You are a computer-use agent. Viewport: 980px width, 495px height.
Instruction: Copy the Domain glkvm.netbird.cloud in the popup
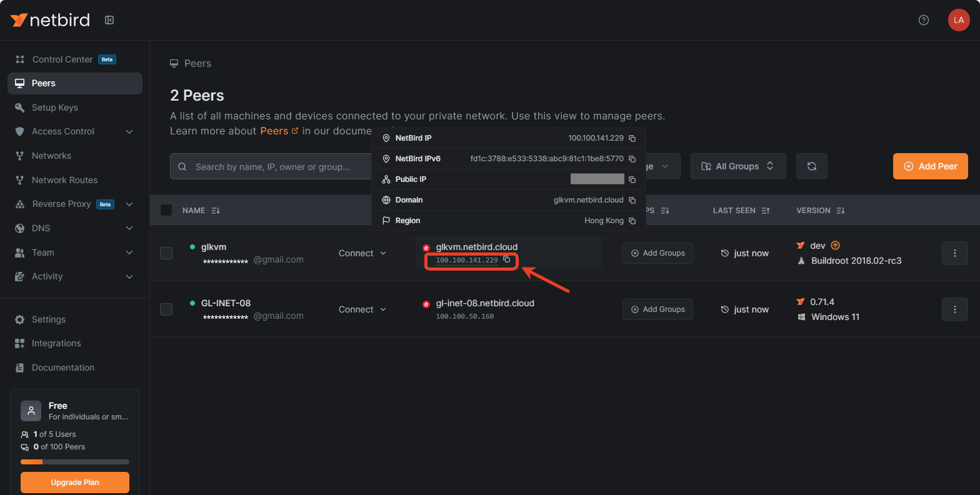coord(632,200)
